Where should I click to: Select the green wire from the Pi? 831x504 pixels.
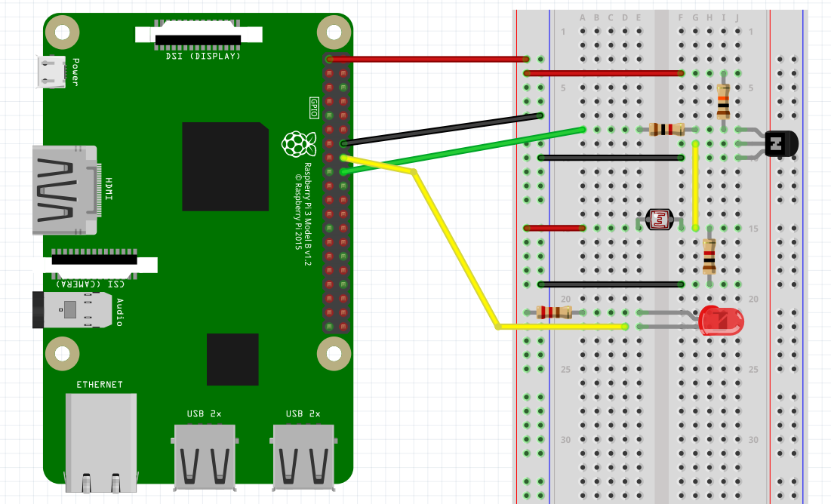coord(463,150)
